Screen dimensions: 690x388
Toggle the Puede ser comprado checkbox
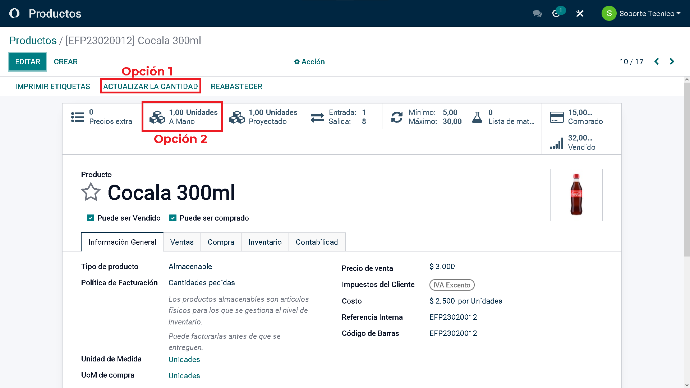[x=172, y=218]
